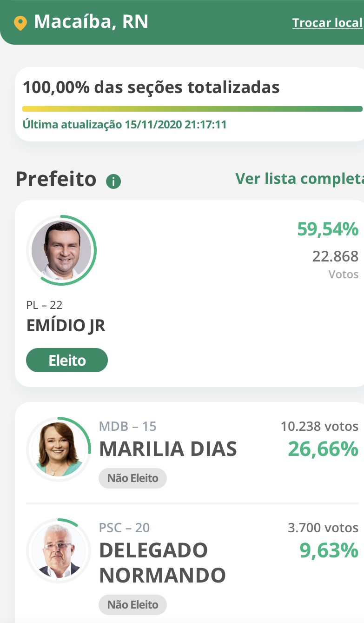Open Emídio Jr's candidate photo
The image size is (364, 623).
click(61, 250)
